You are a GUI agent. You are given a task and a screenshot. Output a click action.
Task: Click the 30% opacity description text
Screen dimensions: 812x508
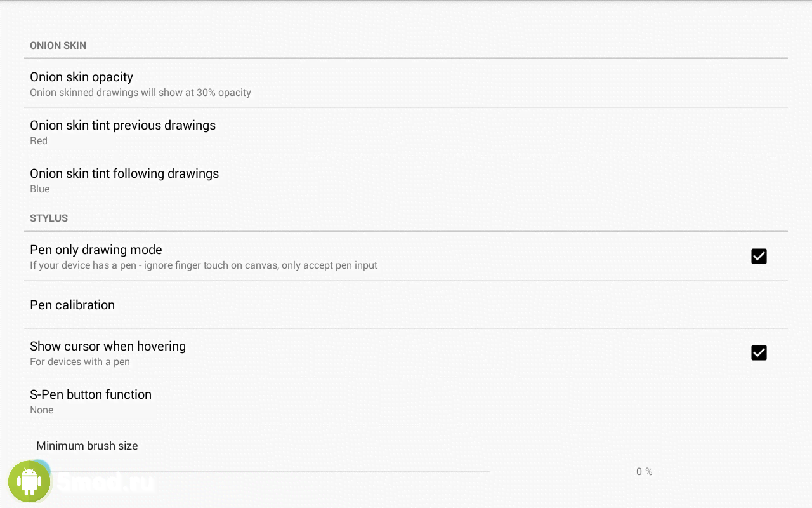[140, 93]
